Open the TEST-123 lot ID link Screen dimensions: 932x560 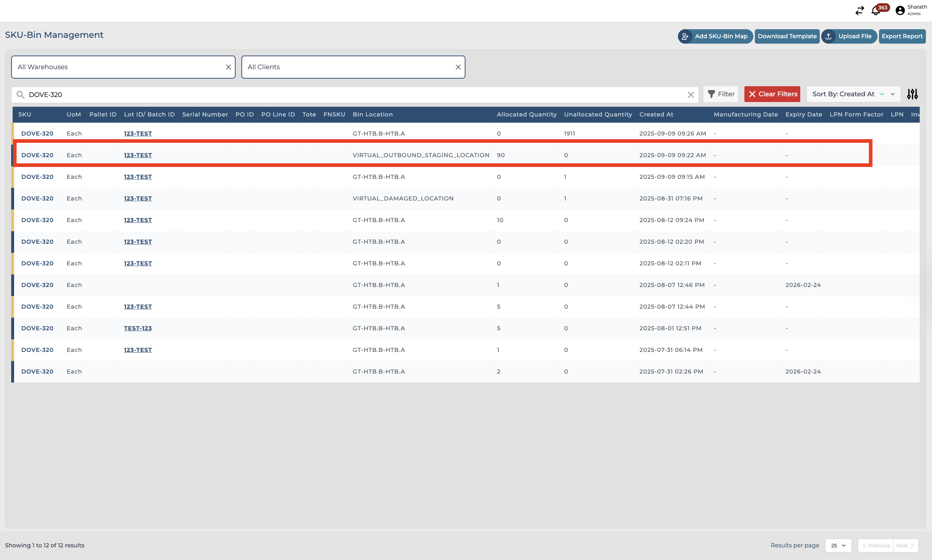point(138,328)
